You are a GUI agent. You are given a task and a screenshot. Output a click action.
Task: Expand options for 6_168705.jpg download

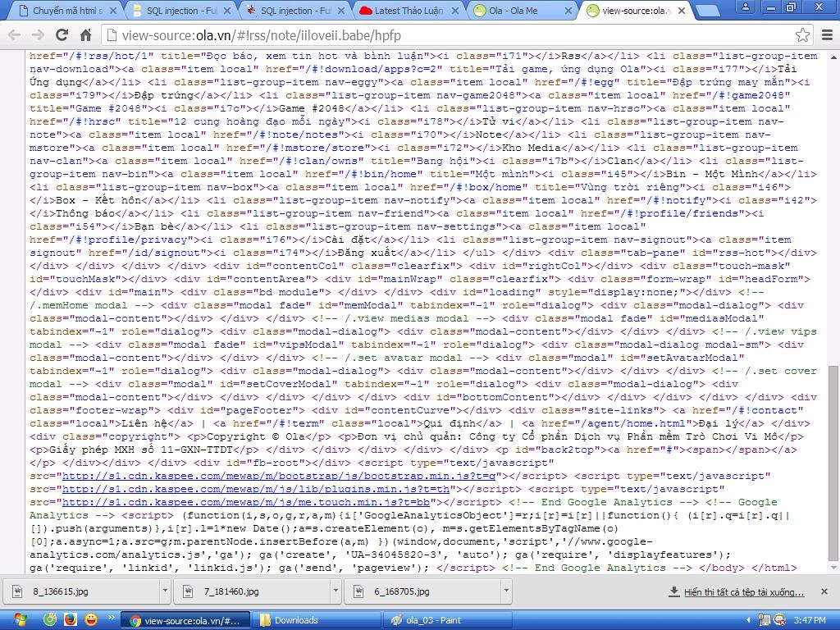pos(506,591)
